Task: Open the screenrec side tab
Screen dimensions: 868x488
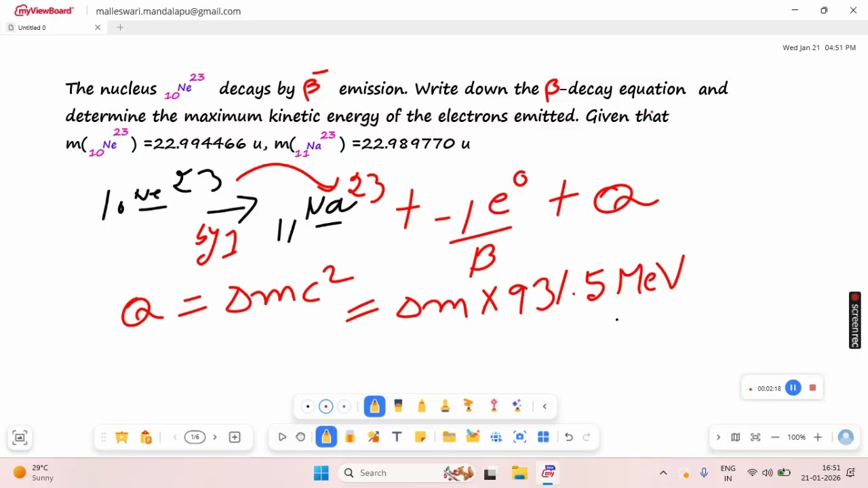Action: click(x=855, y=321)
